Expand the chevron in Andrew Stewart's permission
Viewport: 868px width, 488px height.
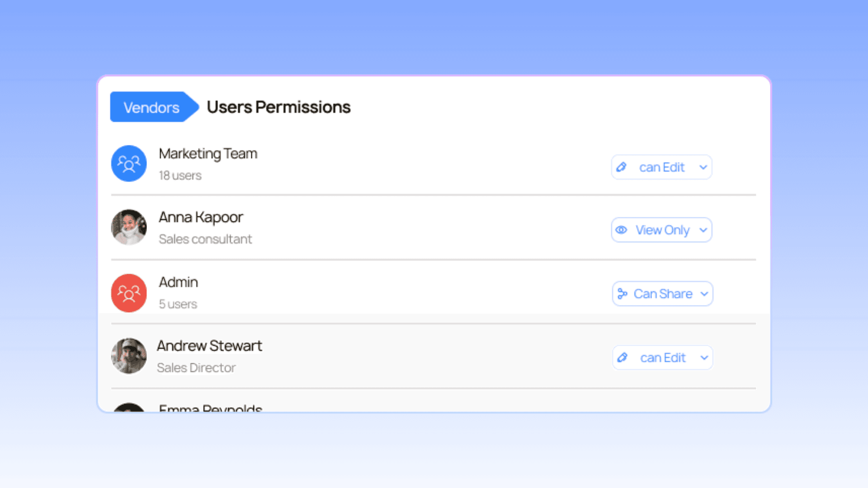(704, 358)
